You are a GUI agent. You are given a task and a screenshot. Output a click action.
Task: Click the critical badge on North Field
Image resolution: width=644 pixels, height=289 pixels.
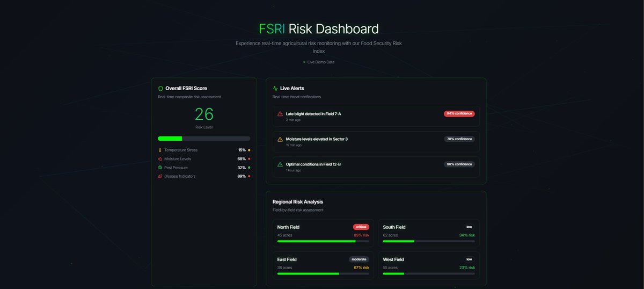pos(361,227)
